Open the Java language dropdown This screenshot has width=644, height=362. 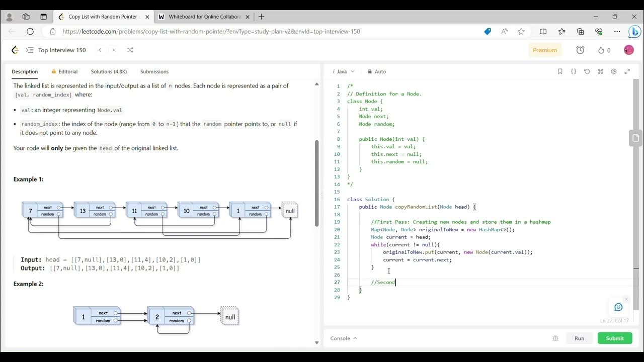pyautogui.click(x=344, y=71)
